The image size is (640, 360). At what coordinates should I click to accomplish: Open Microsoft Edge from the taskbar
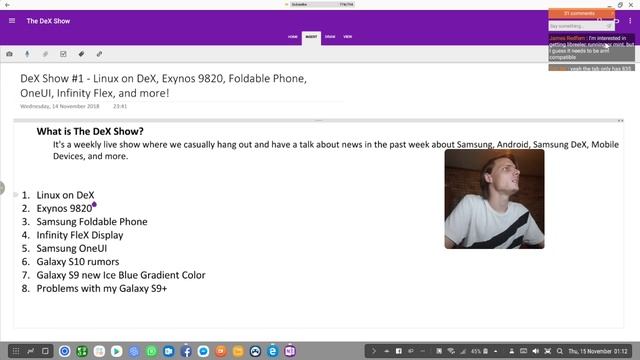click(273, 351)
